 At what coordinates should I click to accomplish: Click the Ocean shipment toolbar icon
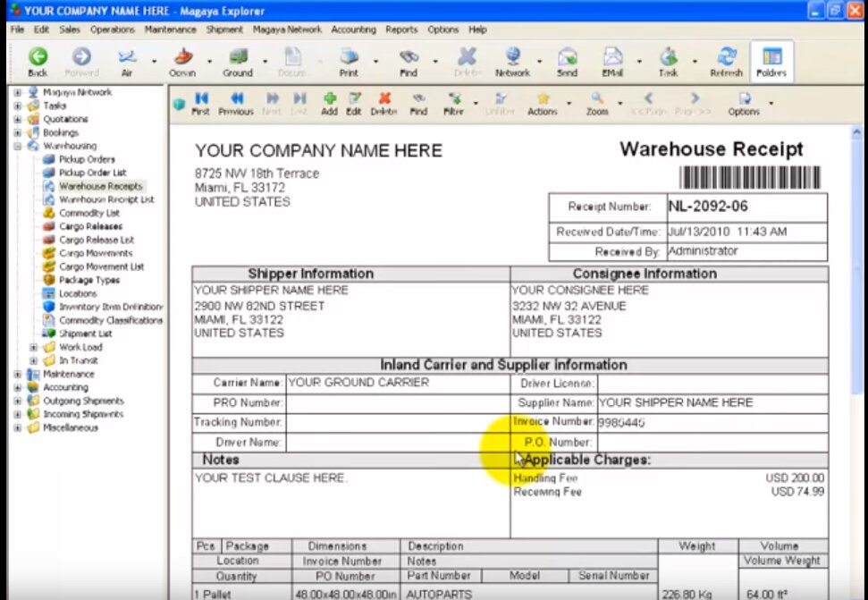(x=181, y=60)
